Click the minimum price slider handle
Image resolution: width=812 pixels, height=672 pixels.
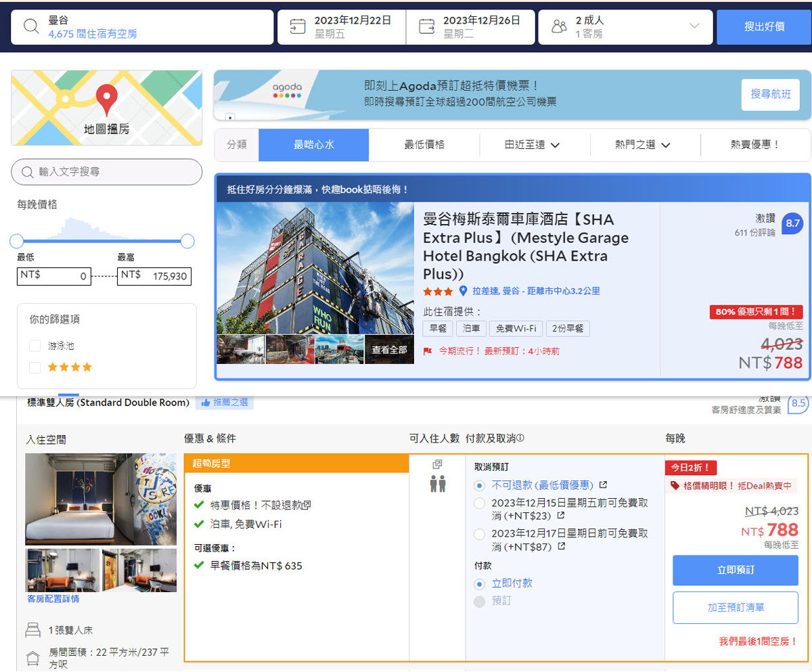[17, 241]
